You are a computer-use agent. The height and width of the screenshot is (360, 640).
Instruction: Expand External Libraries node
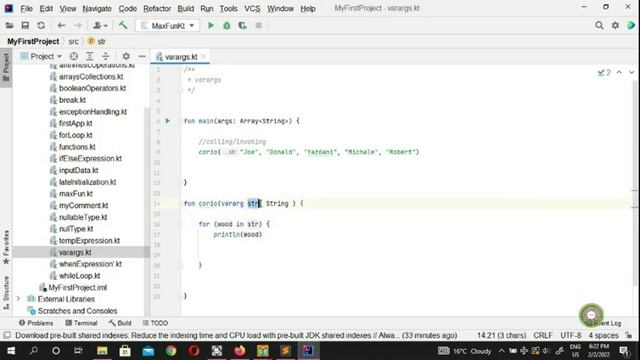tap(18, 299)
